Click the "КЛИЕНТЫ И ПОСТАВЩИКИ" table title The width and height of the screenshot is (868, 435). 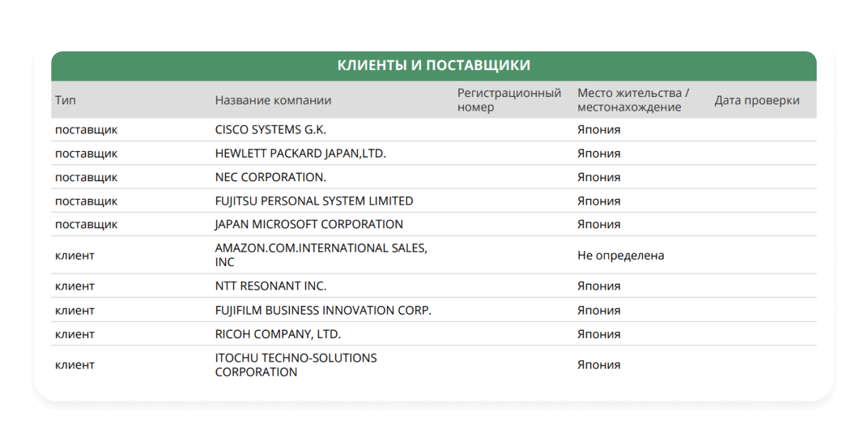pos(433,66)
